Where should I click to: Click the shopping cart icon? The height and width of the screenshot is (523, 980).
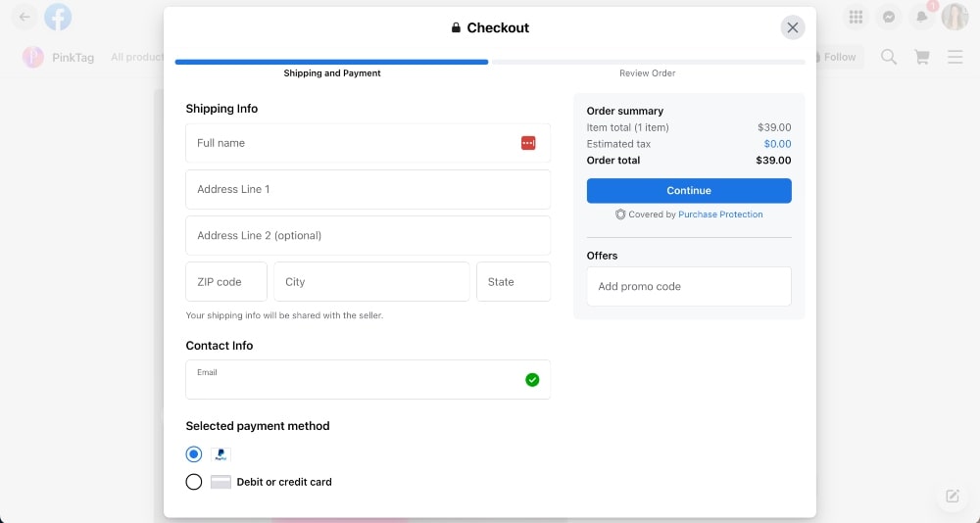(921, 57)
